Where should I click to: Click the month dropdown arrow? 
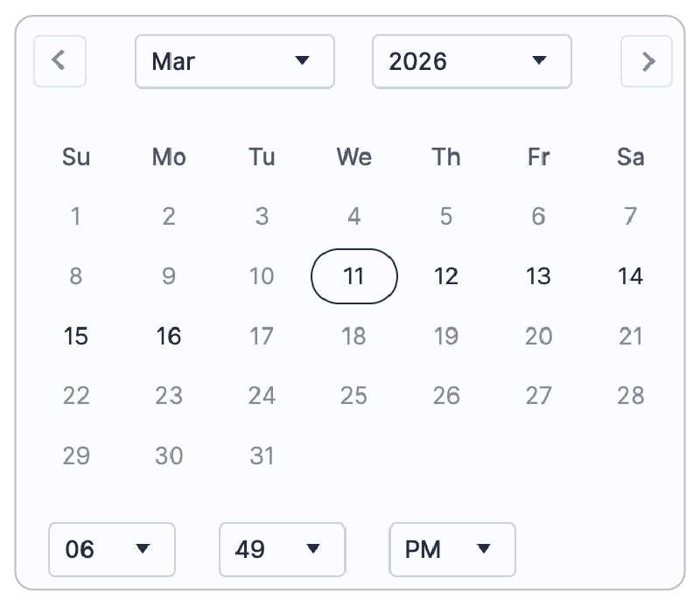tap(304, 61)
